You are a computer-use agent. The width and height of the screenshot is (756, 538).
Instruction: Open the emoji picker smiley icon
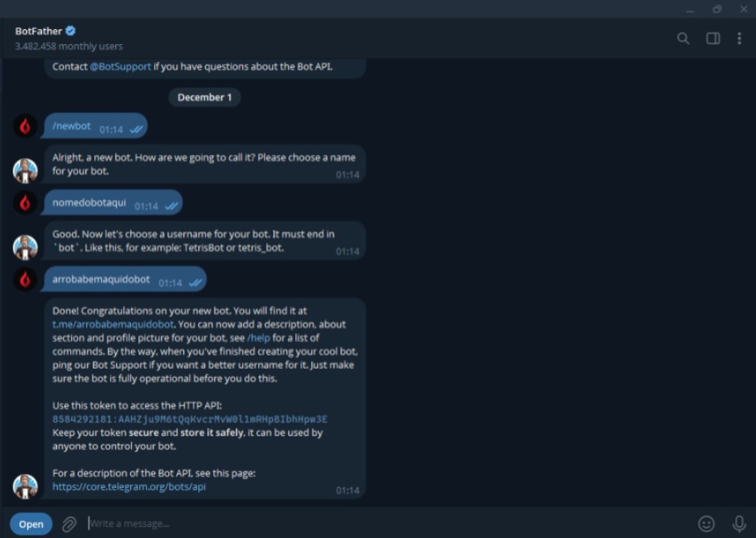pos(706,524)
